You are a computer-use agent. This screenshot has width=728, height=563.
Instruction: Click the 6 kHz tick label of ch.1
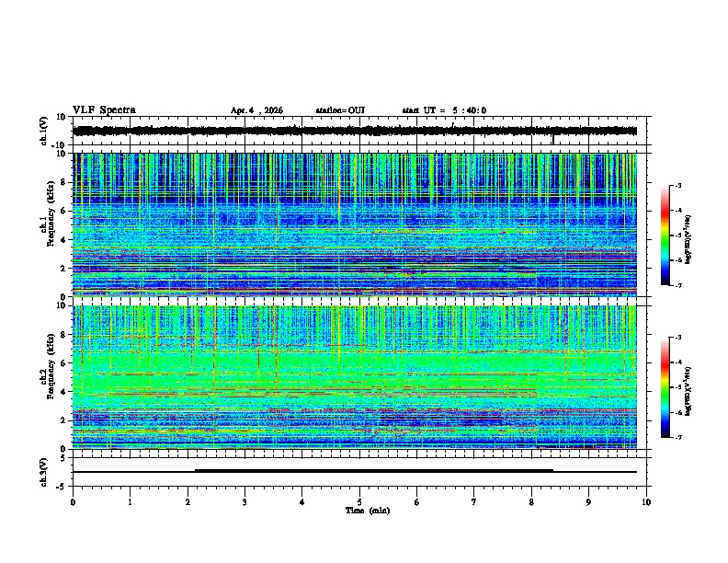[x=64, y=211]
